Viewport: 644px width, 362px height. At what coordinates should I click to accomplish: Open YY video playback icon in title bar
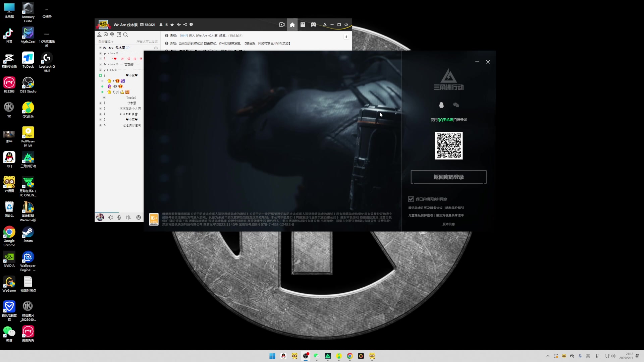[x=282, y=25]
